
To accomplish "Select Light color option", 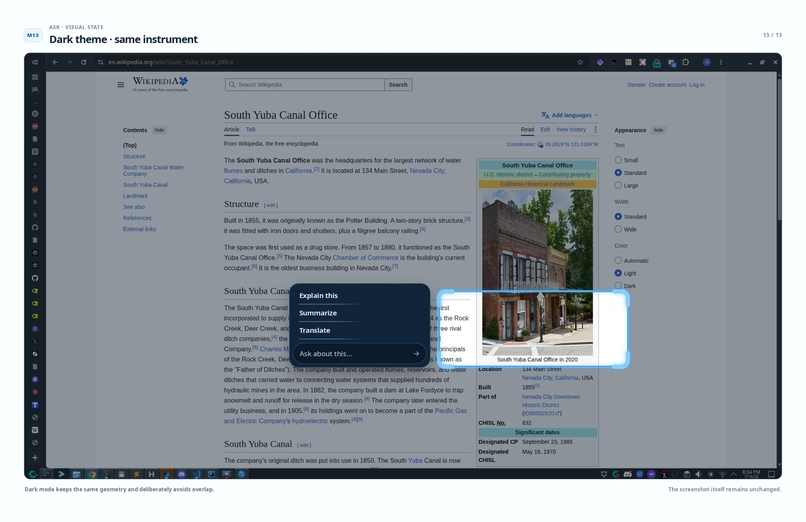I will click(x=618, y=273).
